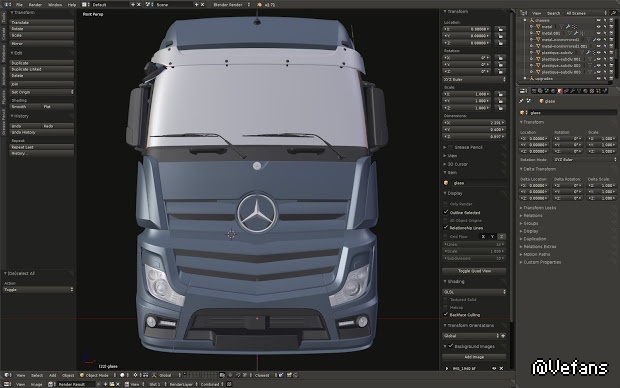The height and width of the screenshot is (388, 620).
Task: Disable the Backface Culling checkbox
Action: coord(446,315)
